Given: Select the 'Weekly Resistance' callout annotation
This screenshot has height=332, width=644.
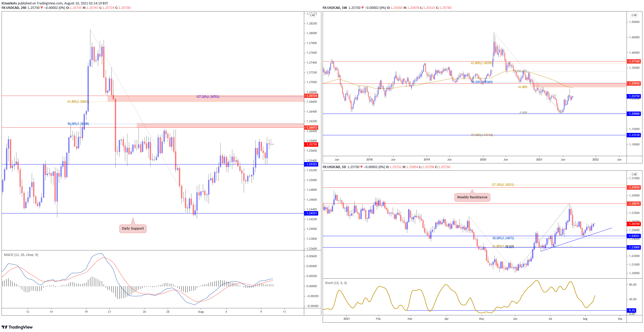Looking at the screenshot, I should click(x=472, y=197).
